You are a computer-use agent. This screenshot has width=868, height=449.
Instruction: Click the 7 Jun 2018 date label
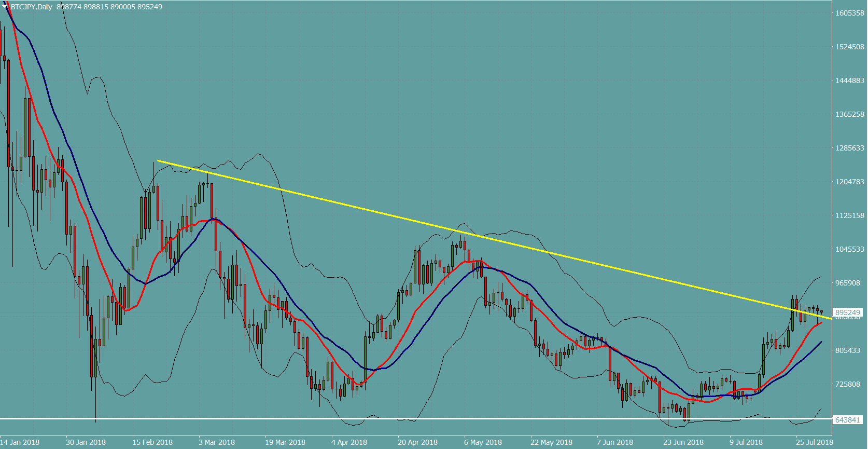click(x=614, y=442)
